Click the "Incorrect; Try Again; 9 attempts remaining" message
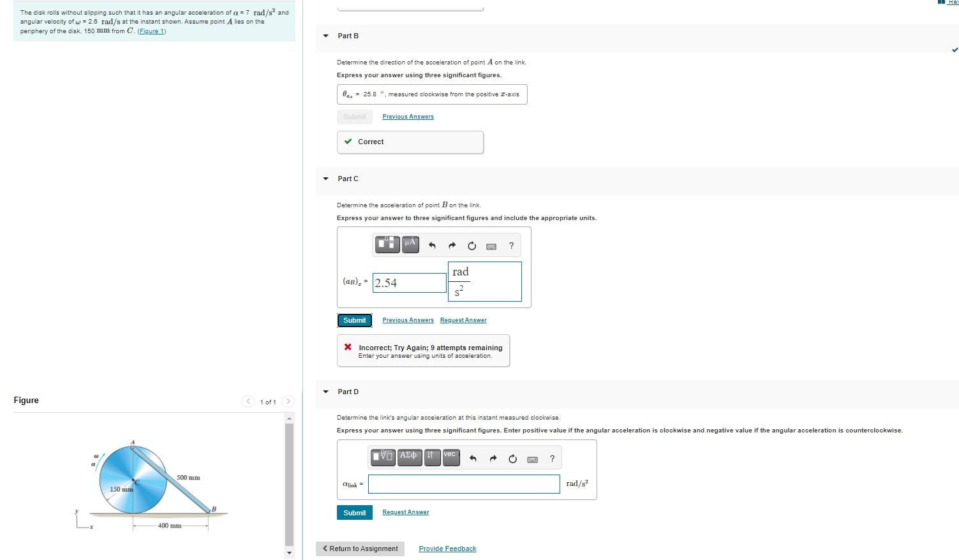Viewport: 959px width, 560px height. (x=430, y=348)
